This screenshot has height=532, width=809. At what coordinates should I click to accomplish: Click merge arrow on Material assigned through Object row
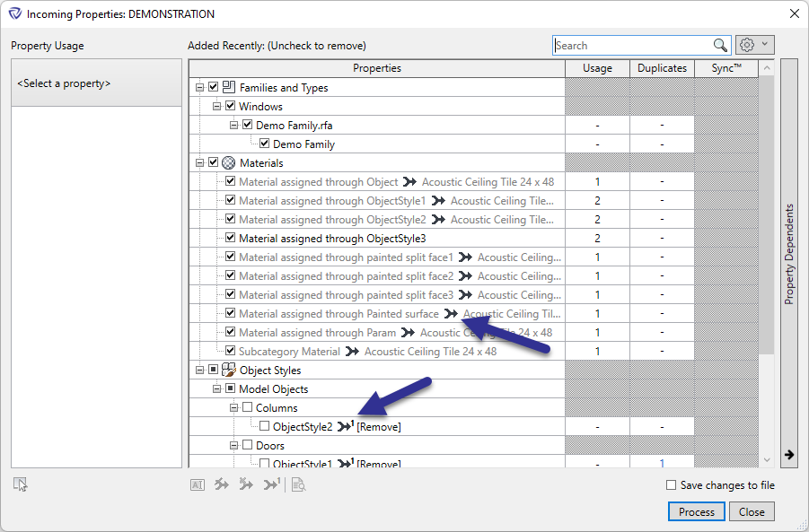409,182
